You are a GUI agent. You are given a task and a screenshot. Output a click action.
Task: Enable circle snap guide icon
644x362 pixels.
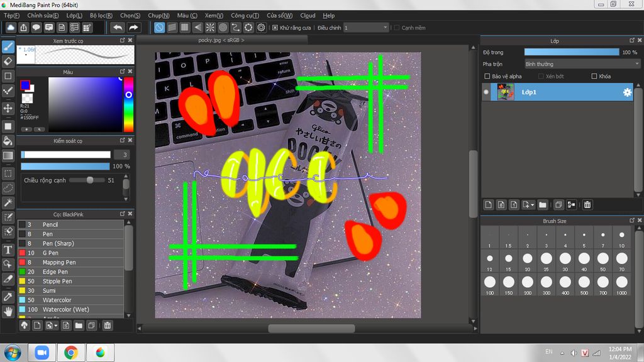[223, 28]
